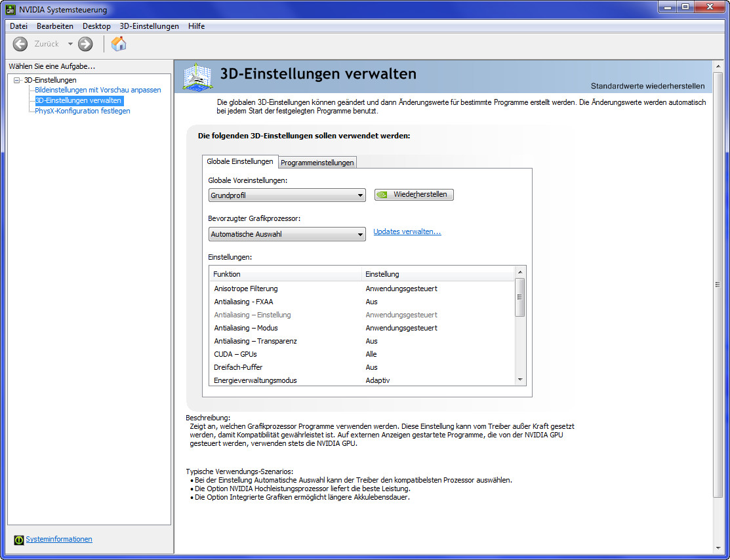The image size is (730, 560).
Task: Collapse the 3D-Einstellungen tree node
Action: (17, 80)
